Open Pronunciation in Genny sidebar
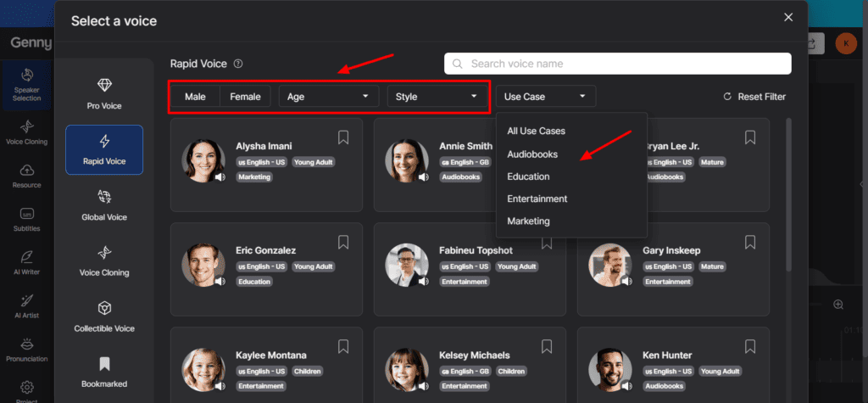Image resolution: width=868 pixels, height=403 pixels. coord(26,350)
